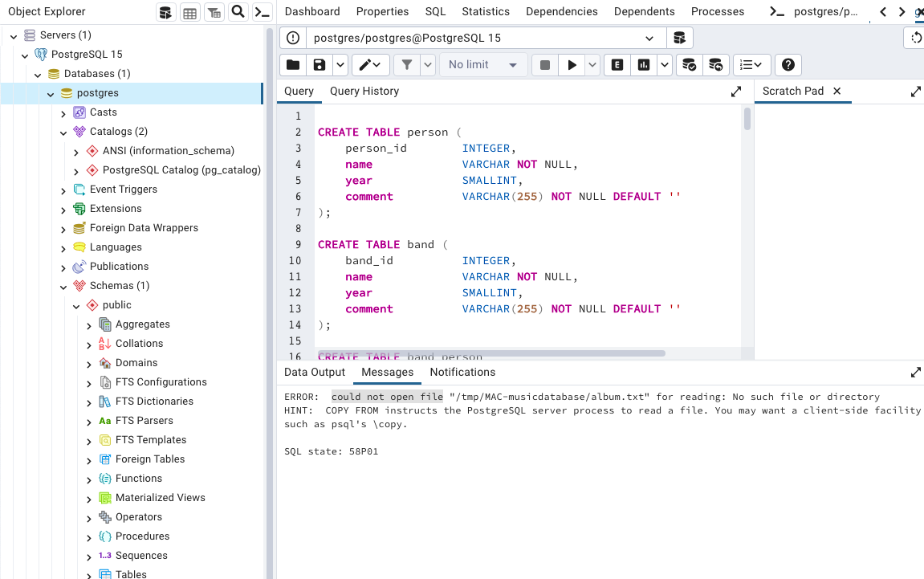Click the Search Objects magnifier icon
The image size is (924, 579).
point(238,12)
